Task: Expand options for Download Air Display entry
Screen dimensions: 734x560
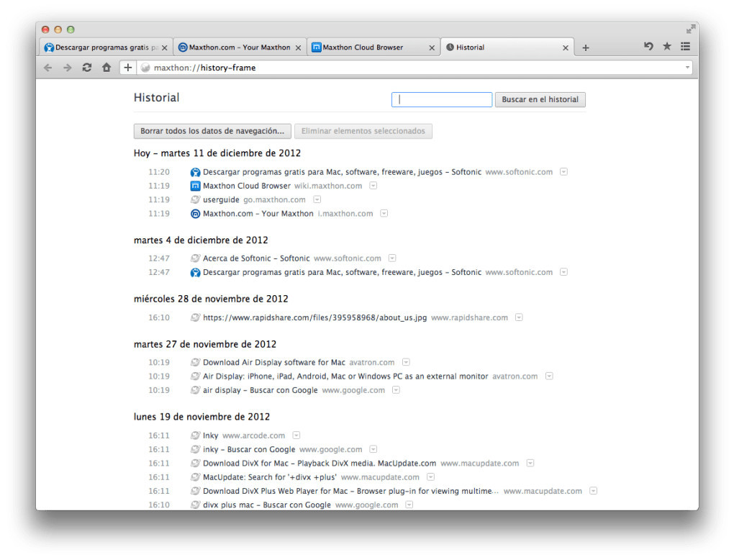Action: click(x=406, y=362)
